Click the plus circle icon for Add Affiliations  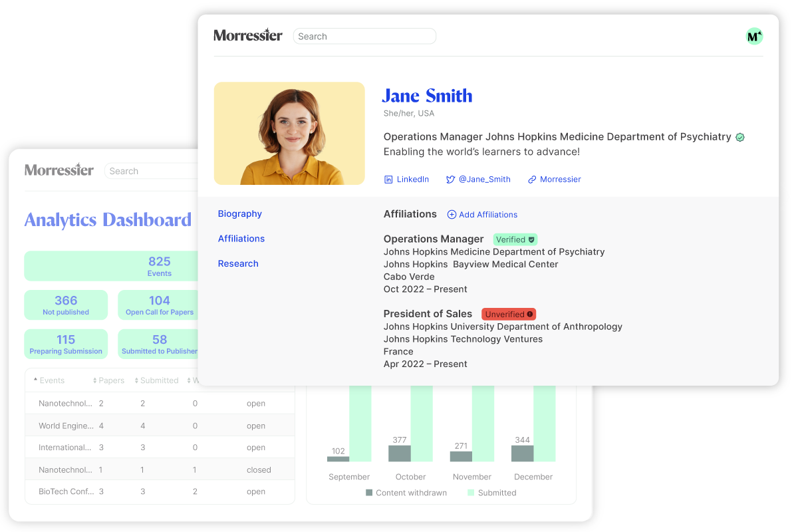[x=452, y=215]
